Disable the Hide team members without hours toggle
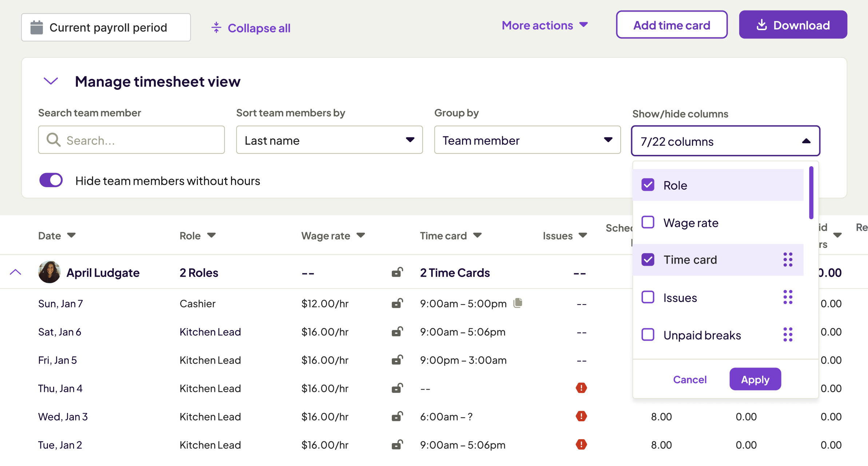Screen dimensions: 868x466 coord(51,180)
